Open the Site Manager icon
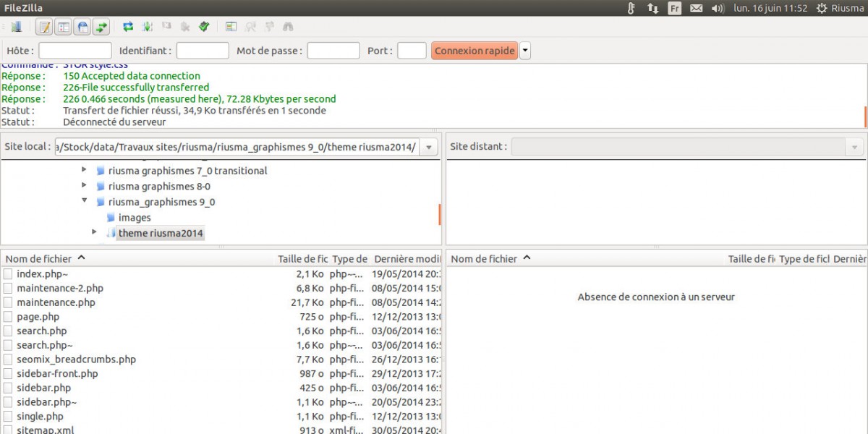 tap(16, 27)
